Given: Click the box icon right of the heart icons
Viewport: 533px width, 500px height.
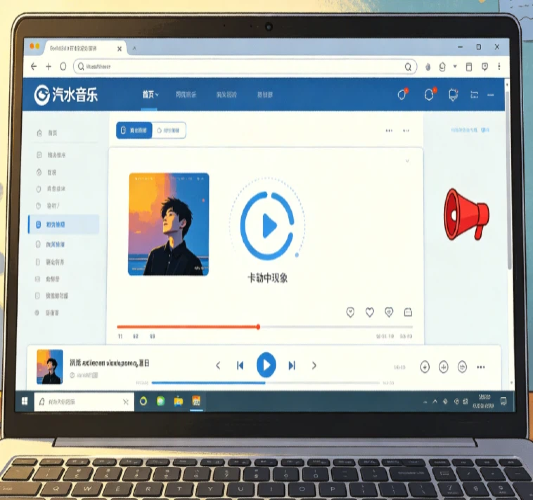Looking at the screenshot, I should [408, 312].
